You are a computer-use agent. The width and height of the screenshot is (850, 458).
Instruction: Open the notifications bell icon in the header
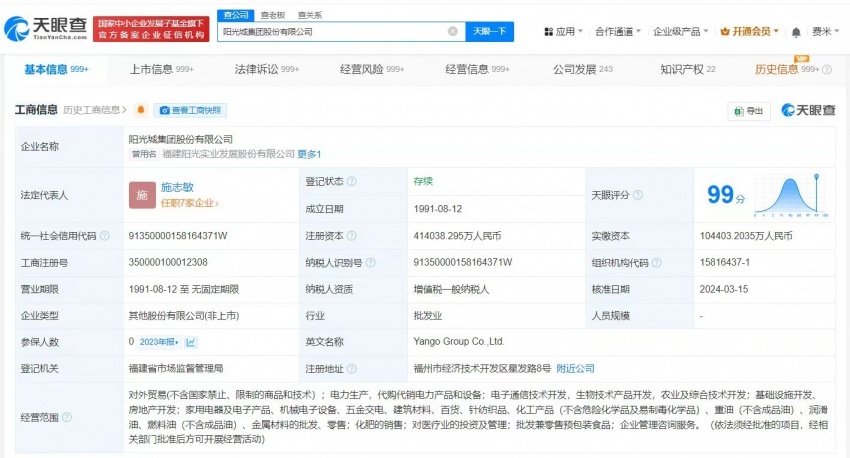796,32
